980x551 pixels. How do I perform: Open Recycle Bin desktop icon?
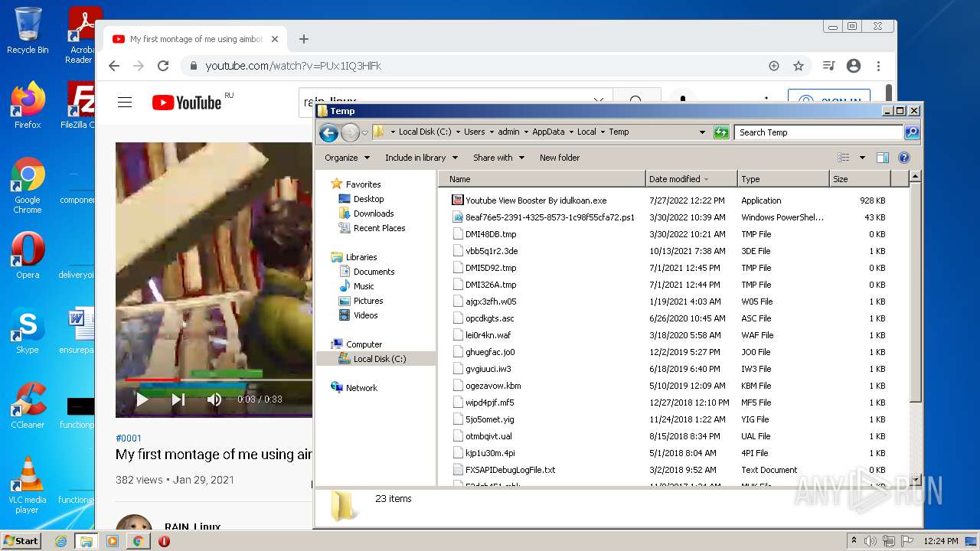[x=28, y=31]
